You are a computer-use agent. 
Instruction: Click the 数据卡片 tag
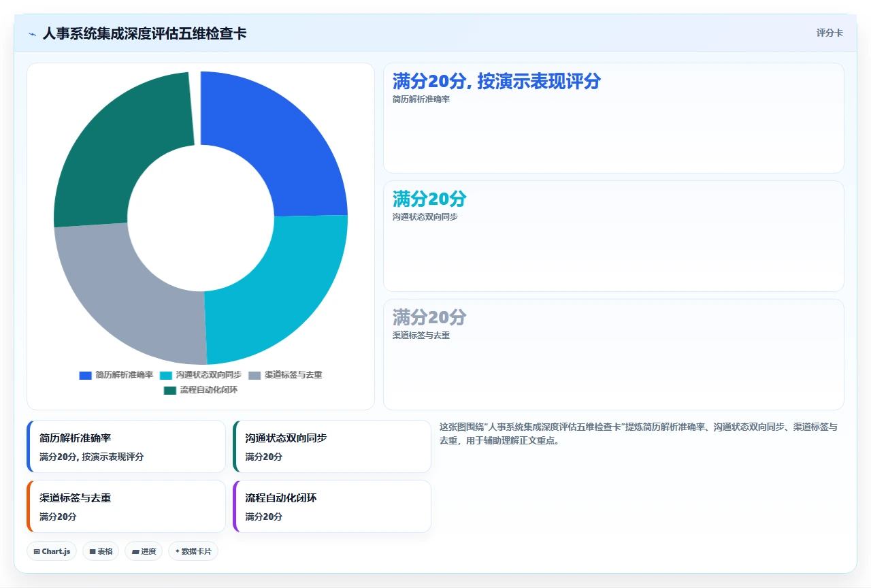tap(193, 551)
